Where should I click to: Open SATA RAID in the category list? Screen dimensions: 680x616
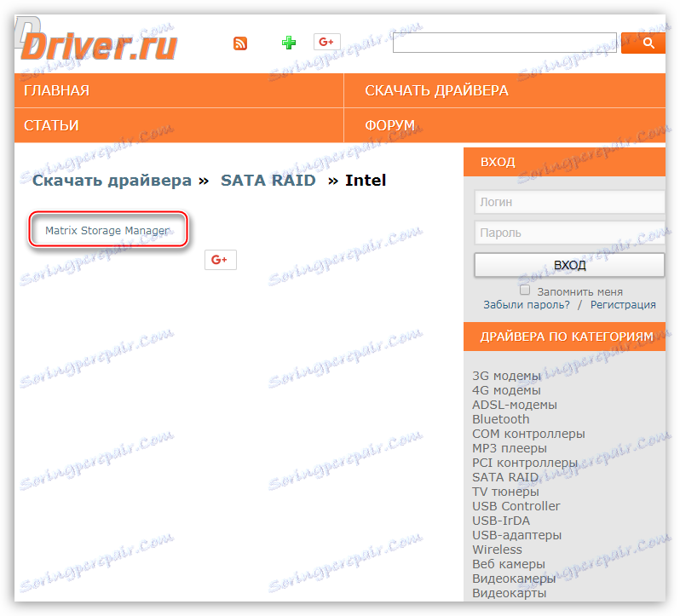505,477
